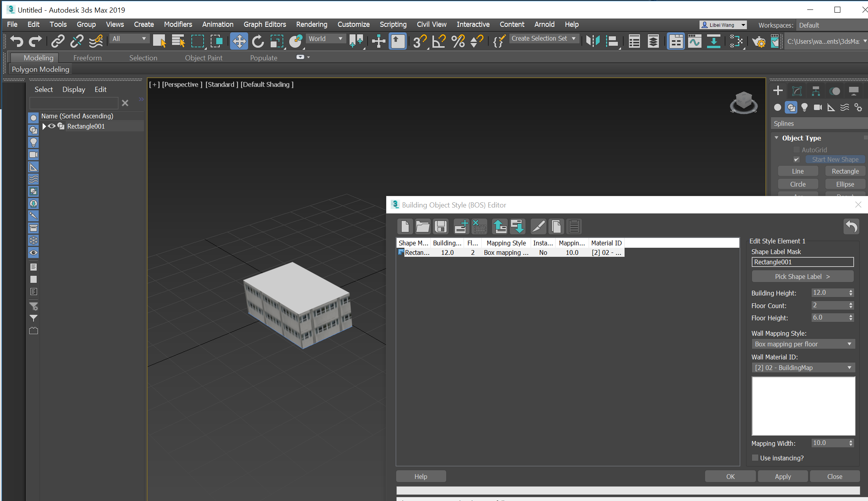Image resolution: width=868 pixels, height=501 pixels.
Task: Expand the Rectangle001 tree item
Action: coord(44,126)
